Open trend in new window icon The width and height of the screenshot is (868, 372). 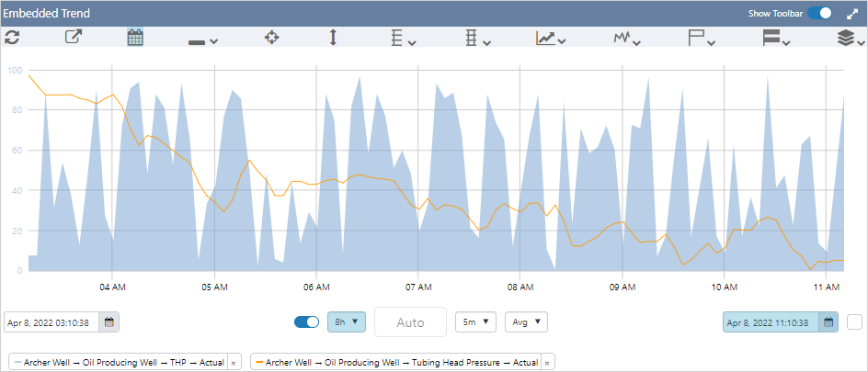click(74, 37)
